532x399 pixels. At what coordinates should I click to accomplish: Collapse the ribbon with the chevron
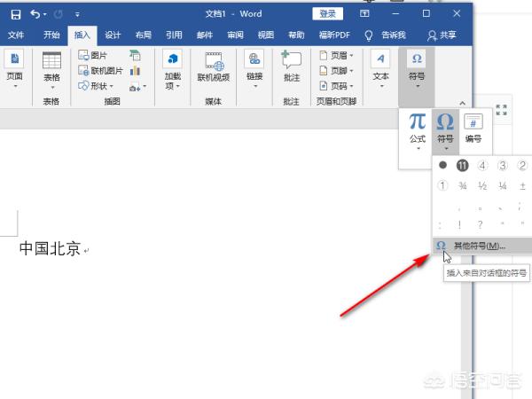[463, 103]
